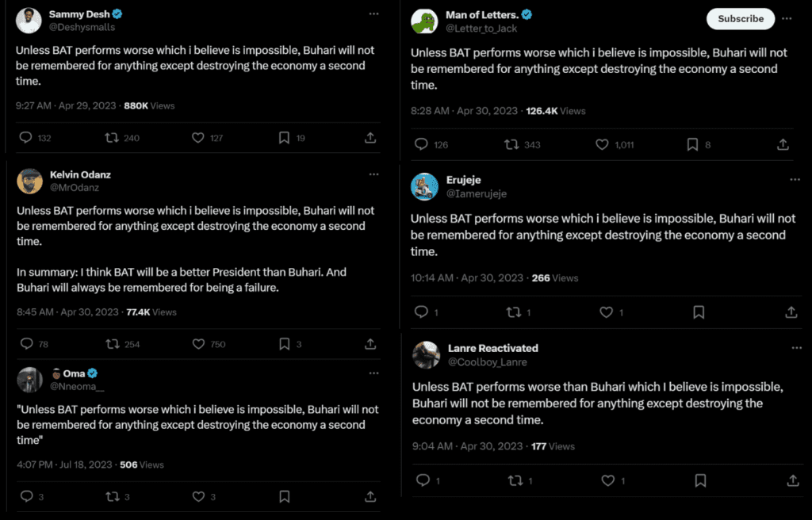Share Man of Letters' tweet
812x520 pixels.
coord(783,144)
